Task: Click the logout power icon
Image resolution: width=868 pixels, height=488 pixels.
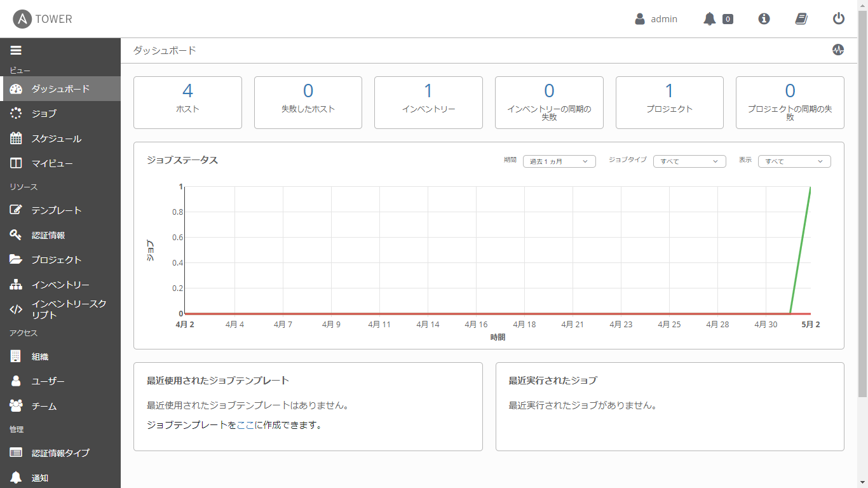Action: pyautogui.click(x=838, y=18)
